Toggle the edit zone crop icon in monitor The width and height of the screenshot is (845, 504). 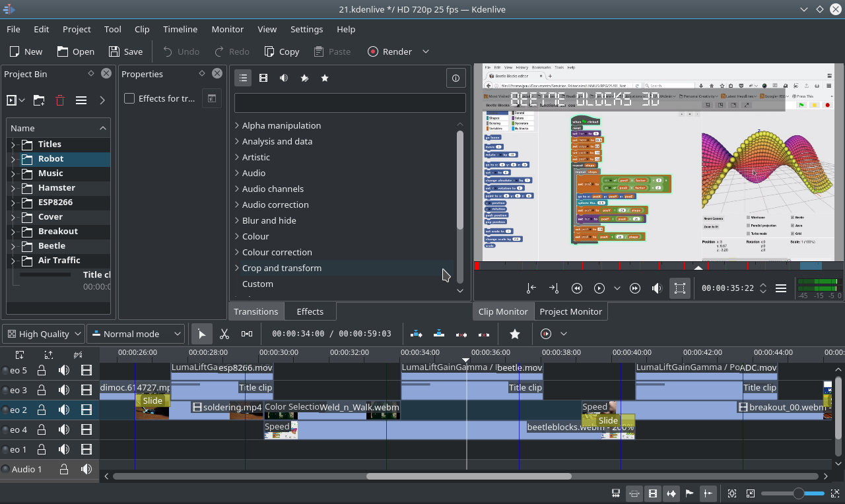pos(679,288)
